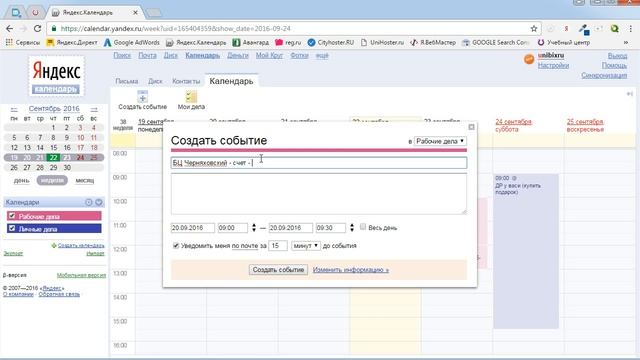Viewport: 640px width, 360px height.
Task: Click first round icon in Календари header
Action: point(89,202)
